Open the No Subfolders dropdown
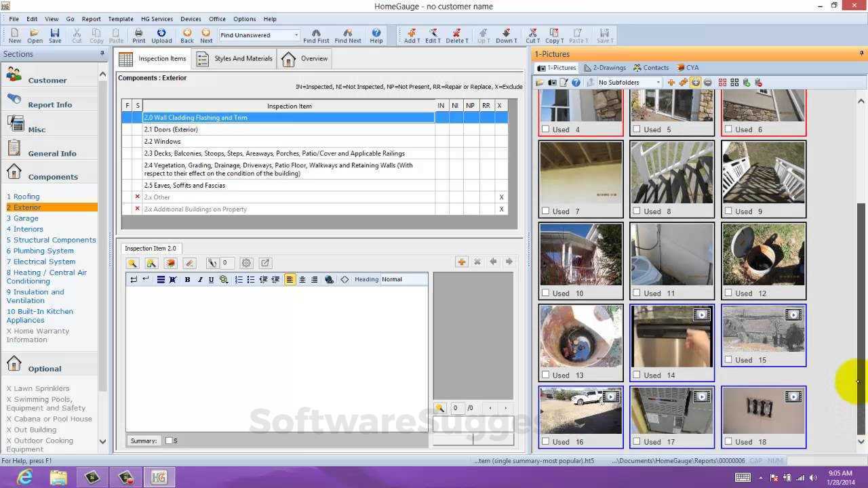This screenshot has height=488, width=868. pos(658,83)
